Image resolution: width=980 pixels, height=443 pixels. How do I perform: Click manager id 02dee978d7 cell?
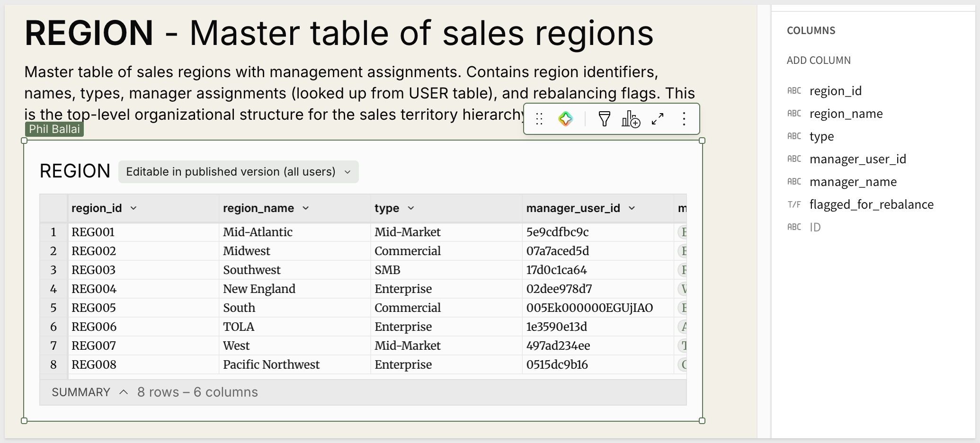pyautogui.click(x=598, y=289)
